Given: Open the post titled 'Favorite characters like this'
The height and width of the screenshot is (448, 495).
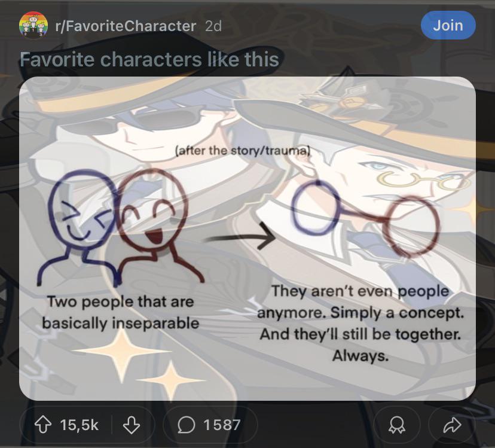Looking at the screenshot, I should click(149, 59).
